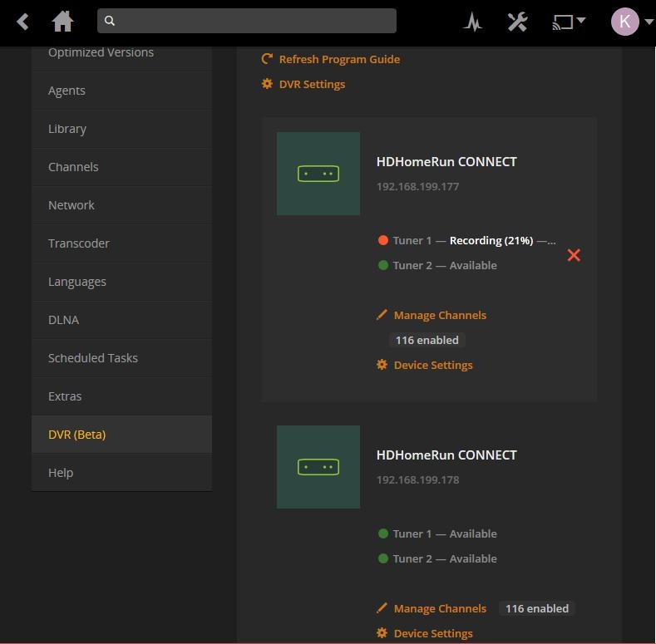Open DLNA settings in the sidebar
This screenshot has width=656, height=644.
[121, 320]
